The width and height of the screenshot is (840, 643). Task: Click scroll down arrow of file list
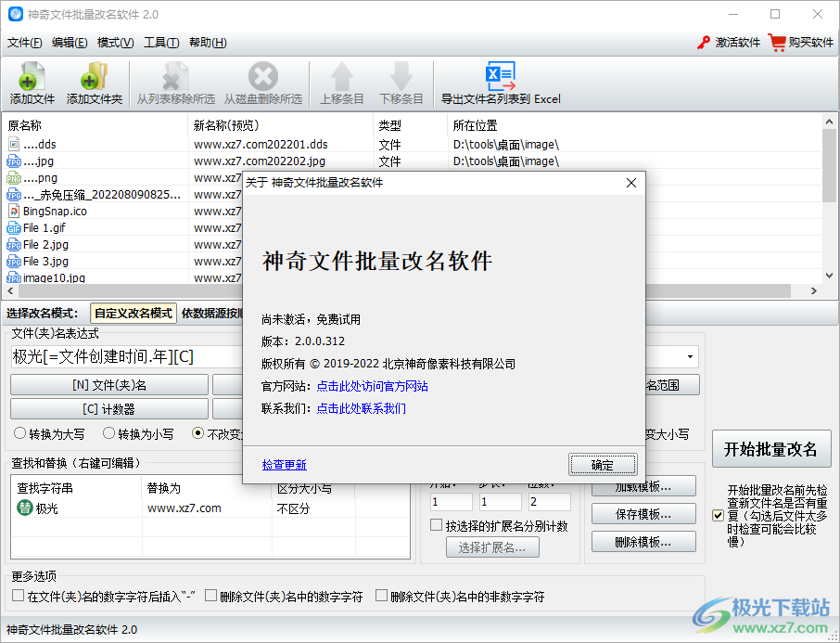click(829, 276)
